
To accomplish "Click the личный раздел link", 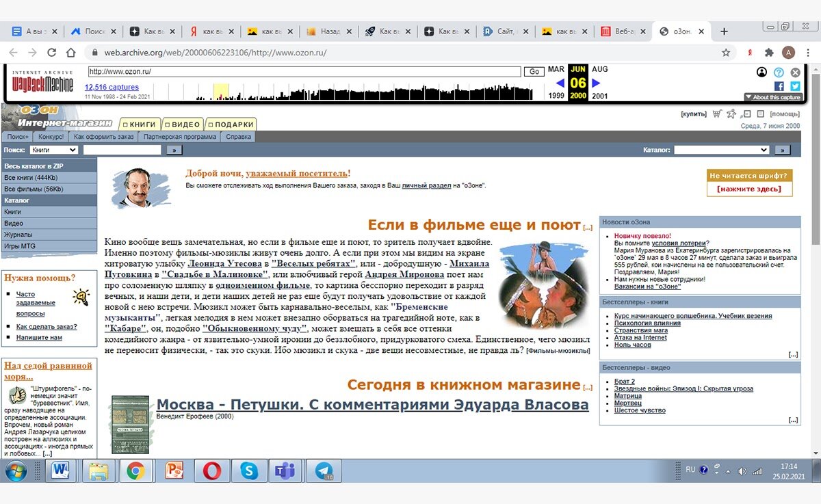I will [426, 185].
